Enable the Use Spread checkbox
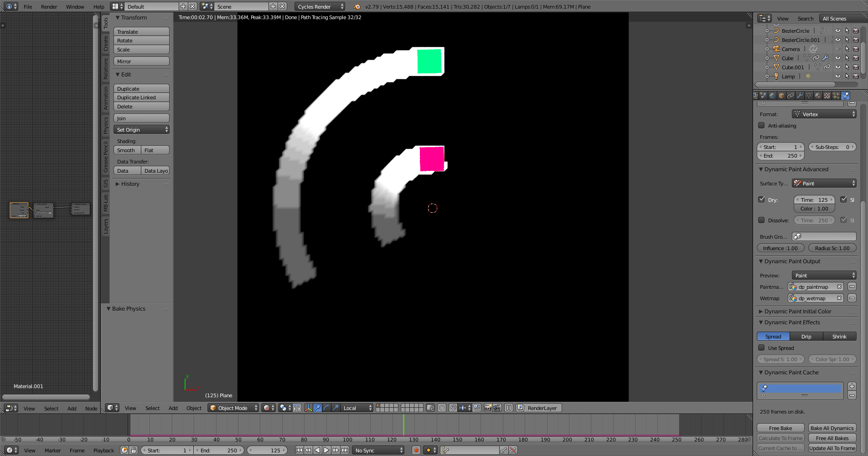The image size is (868, 456). [x=761, y=348]
